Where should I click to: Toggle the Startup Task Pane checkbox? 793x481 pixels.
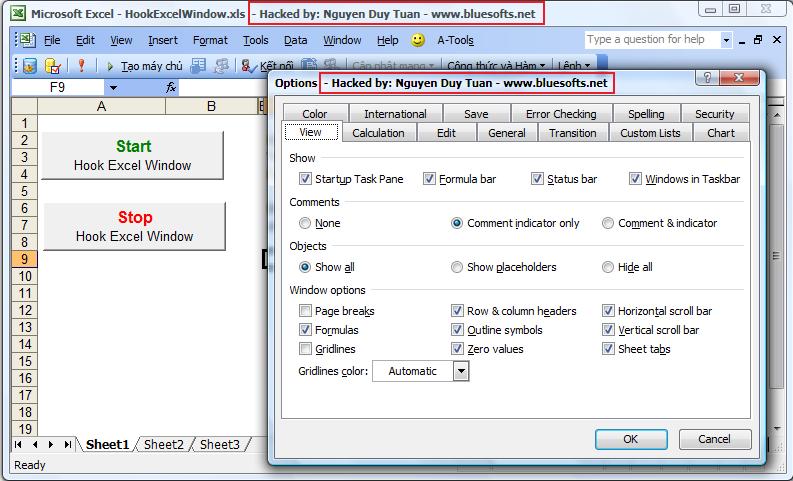(x=305, y=179)
